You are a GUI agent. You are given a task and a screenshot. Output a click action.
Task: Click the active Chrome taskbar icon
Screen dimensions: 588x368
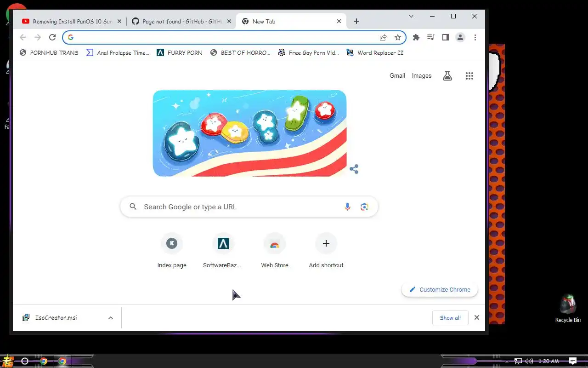(62, 361)
